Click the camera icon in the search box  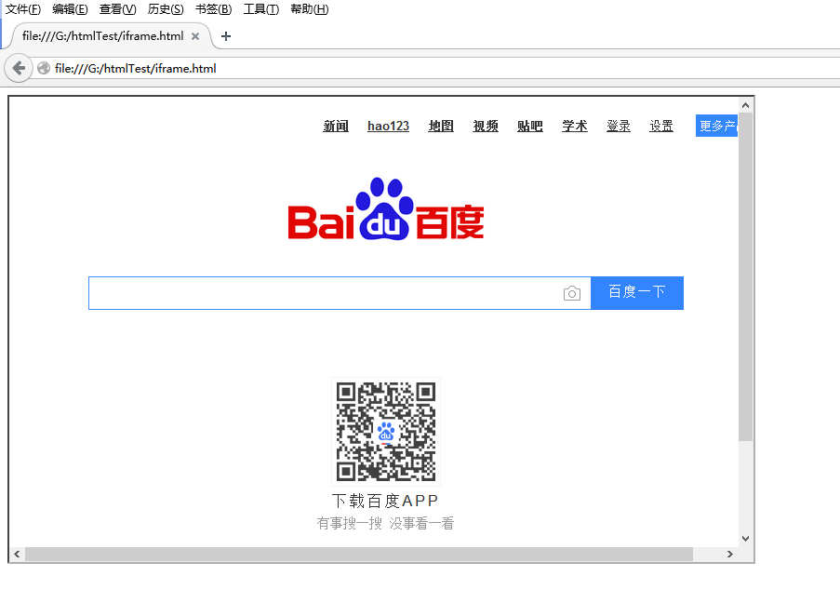(572, 292)
